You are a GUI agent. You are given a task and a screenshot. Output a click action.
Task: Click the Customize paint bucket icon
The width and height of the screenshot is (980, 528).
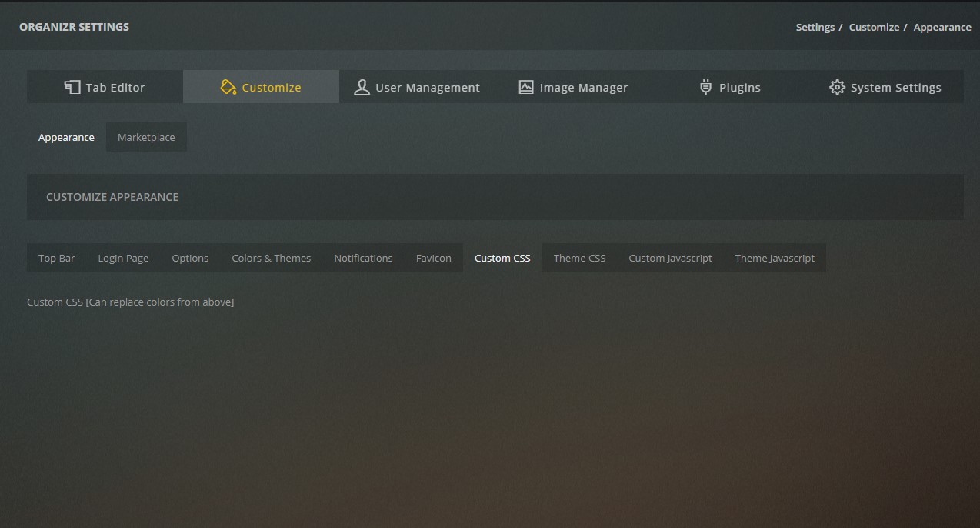[228, 87]
